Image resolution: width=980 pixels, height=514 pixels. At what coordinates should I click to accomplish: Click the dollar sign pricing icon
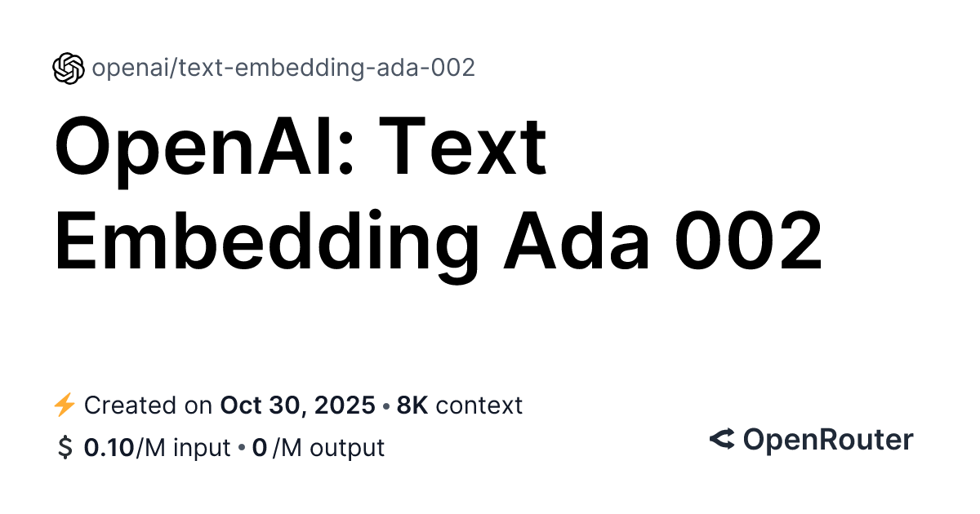click(64, 448)
